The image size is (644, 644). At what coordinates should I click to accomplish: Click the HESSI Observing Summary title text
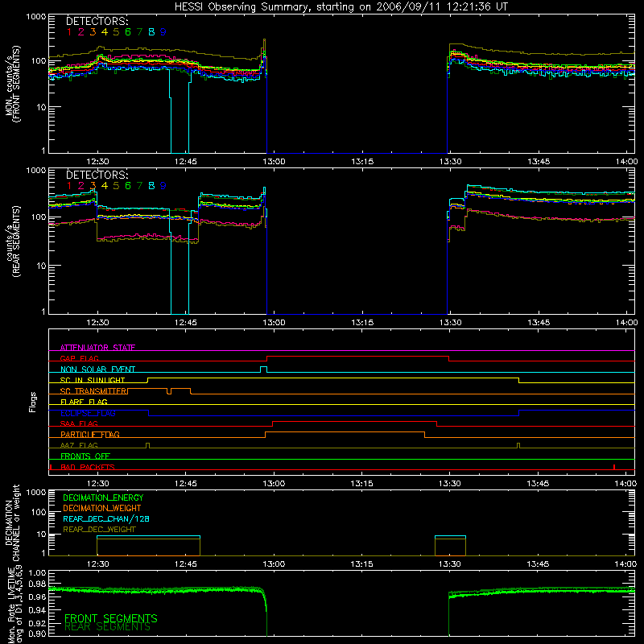(341, 7)
